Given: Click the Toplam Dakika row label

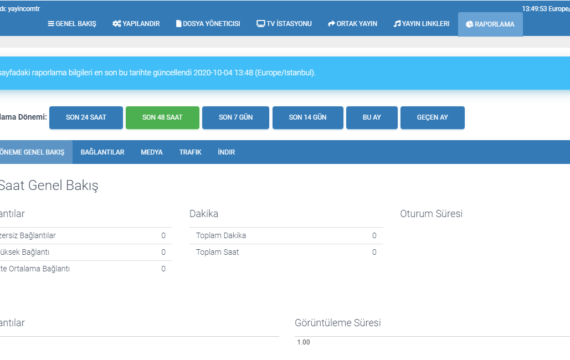Looking at the screenshot, I should 221,235.
